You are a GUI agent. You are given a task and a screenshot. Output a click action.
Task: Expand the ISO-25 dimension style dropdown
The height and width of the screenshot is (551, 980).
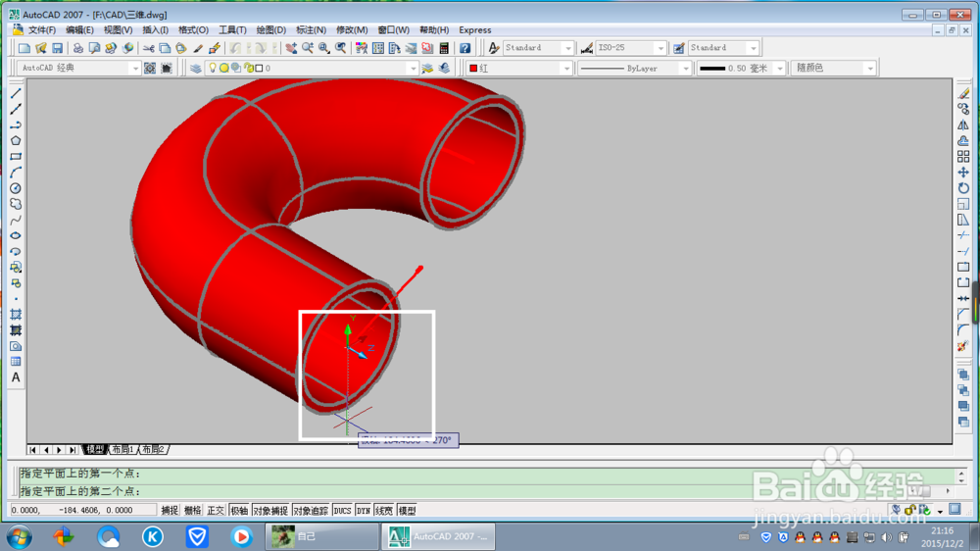(630, 47)
